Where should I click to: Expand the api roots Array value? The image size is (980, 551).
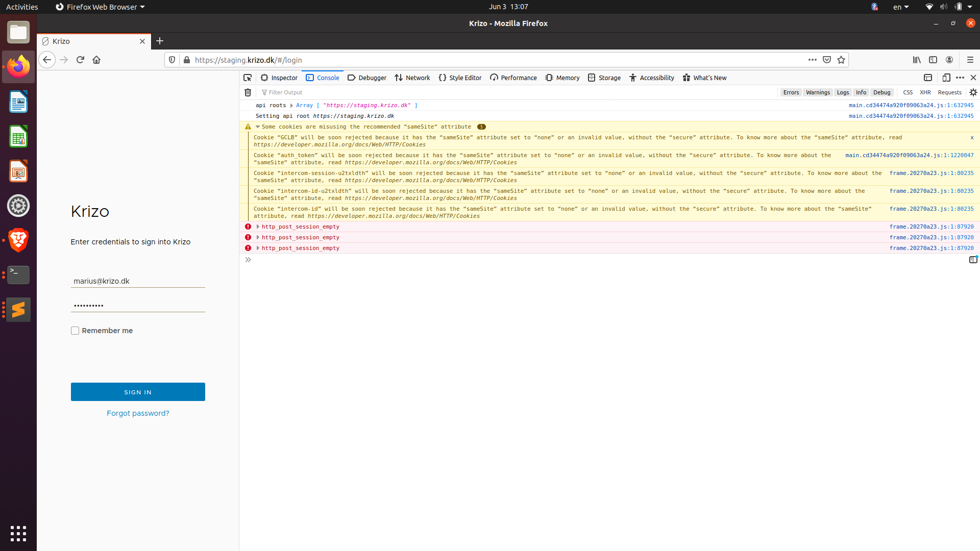point(291,106)
